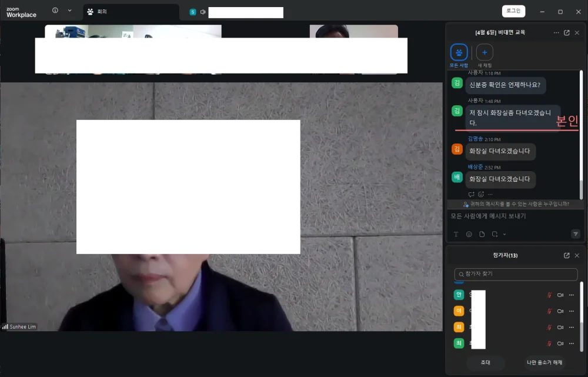Close the 참가자 participants panel
The height and width of the screenshot is (377, 588).
point(577,255)
